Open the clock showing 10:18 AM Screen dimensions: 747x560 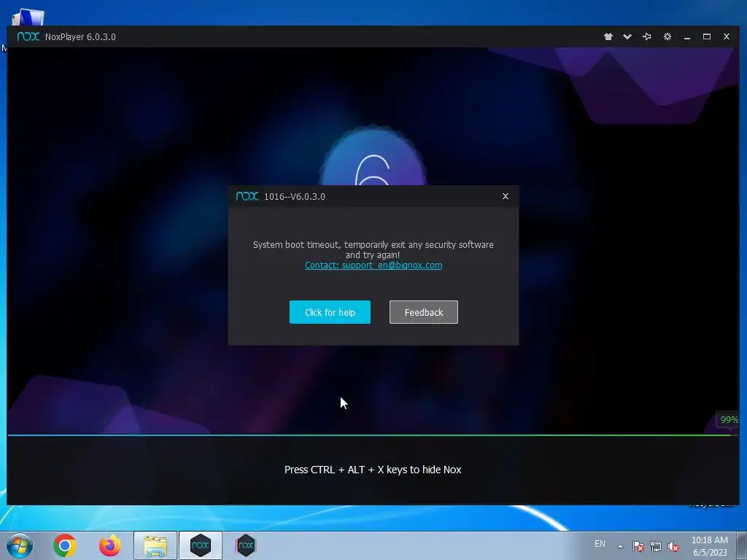(710, 546)
